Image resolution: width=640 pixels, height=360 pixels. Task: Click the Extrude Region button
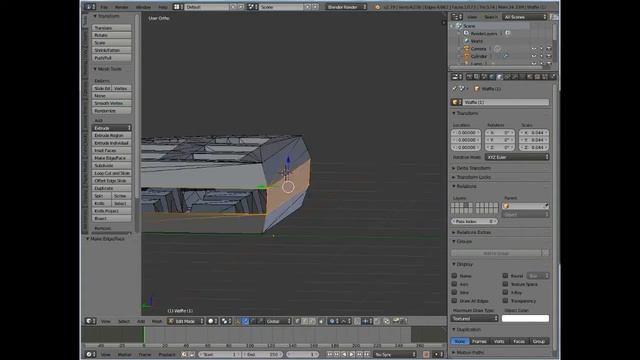(111, 135)
